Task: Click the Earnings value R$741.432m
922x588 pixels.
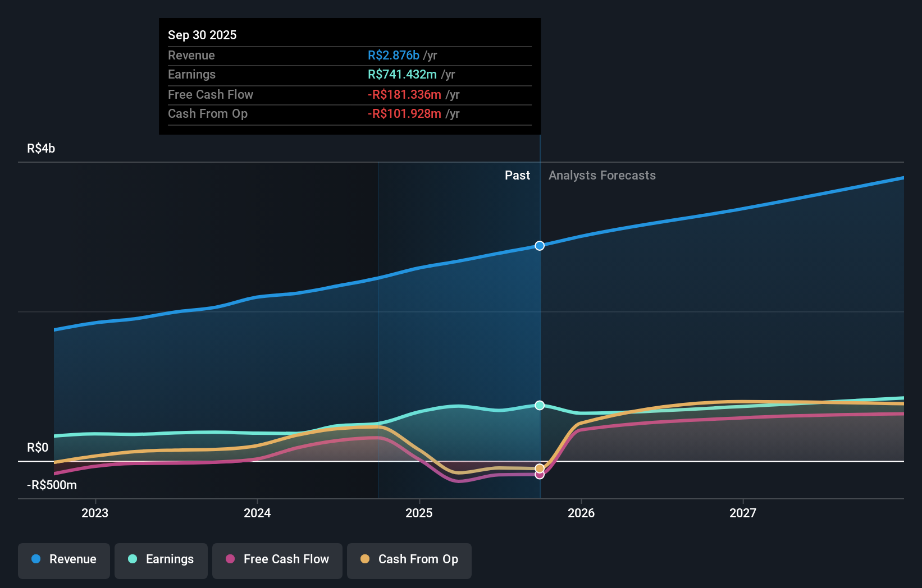Action: pyautogui.click(x=401, y=74)
